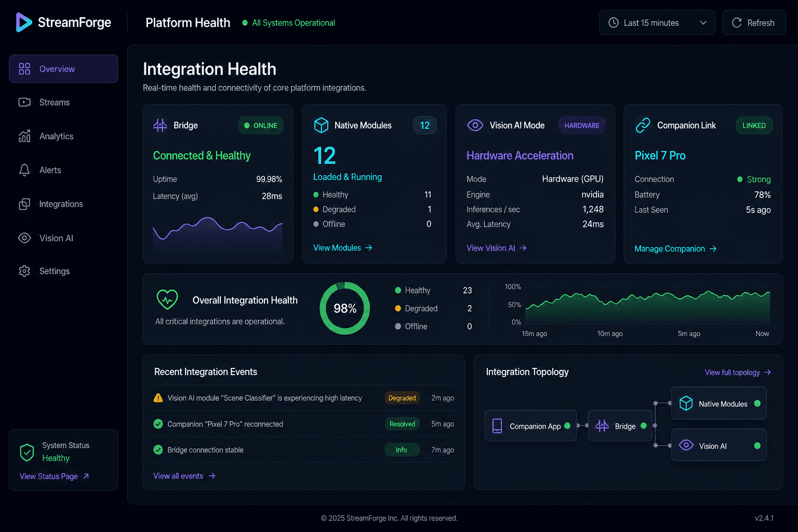Click the v2.4.1 version label
The height and width of the screenshot is (532, 798).
764,518
